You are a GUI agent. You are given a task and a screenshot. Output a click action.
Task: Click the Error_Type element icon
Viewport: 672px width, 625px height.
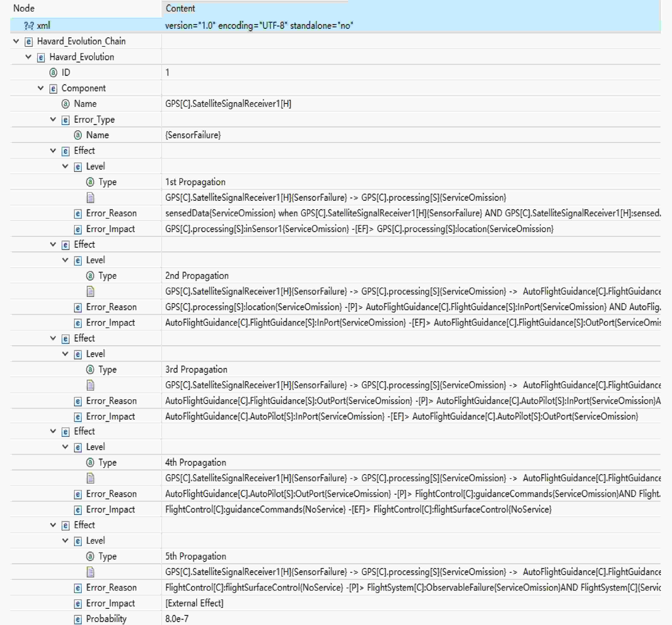65,120
